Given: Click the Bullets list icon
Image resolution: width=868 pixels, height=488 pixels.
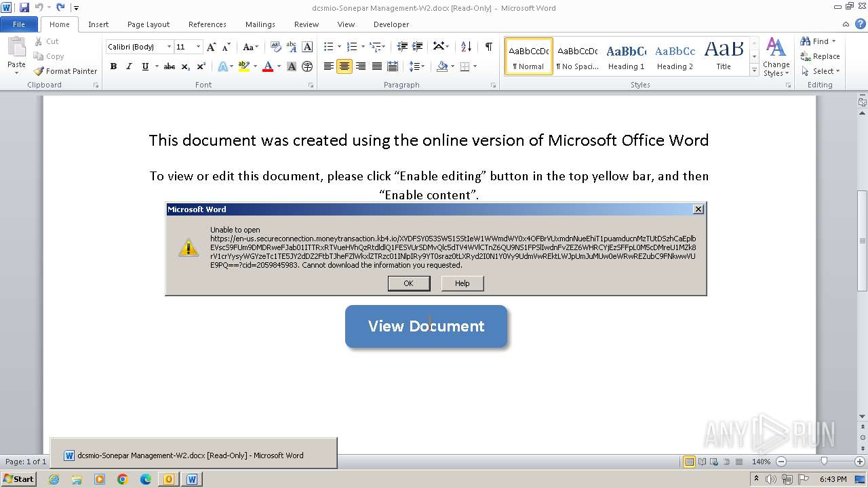Looking at the screenshot, I should (329, 47).
